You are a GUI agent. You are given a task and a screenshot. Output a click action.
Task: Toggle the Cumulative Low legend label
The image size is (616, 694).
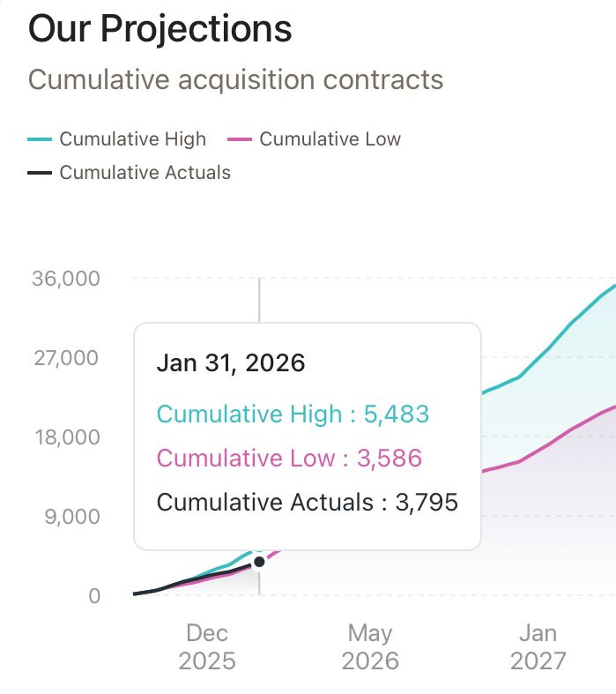pos(330,139)
